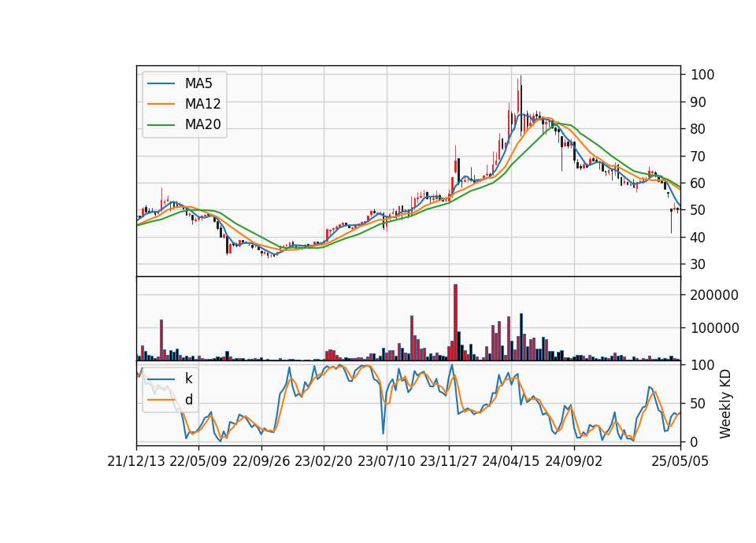Viewport: 756px width, 543px height.
Task: Click the blue MA5 legend line sample
Action: click(161, 83)
